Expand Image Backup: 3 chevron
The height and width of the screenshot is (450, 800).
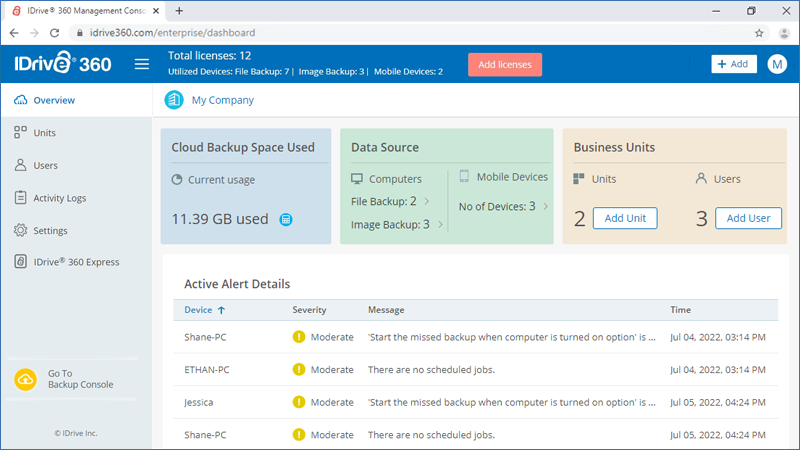click(x=440, y=224)
